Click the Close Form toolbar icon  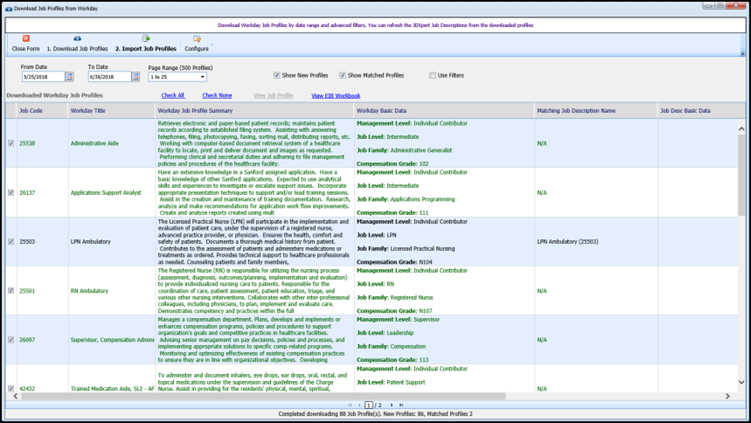(x=26, y=38)
